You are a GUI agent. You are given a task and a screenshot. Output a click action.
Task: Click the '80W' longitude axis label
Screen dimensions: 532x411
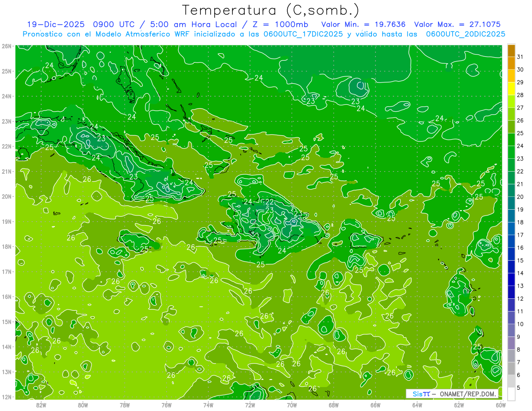pyautogui.click(x=82, y=405)
